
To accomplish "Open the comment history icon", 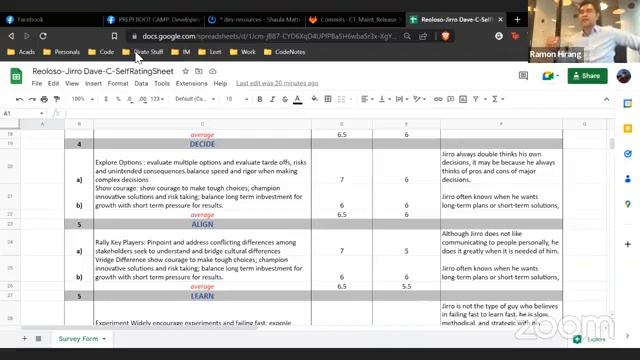I will 523,76.
